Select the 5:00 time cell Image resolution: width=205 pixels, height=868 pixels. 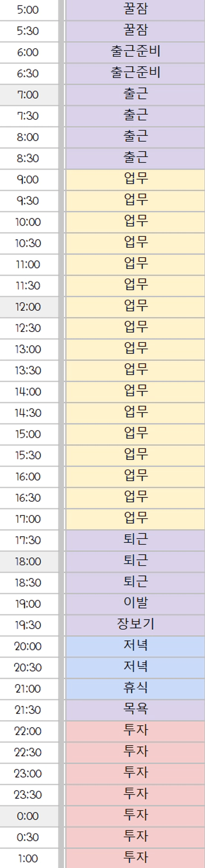(28, 10)
